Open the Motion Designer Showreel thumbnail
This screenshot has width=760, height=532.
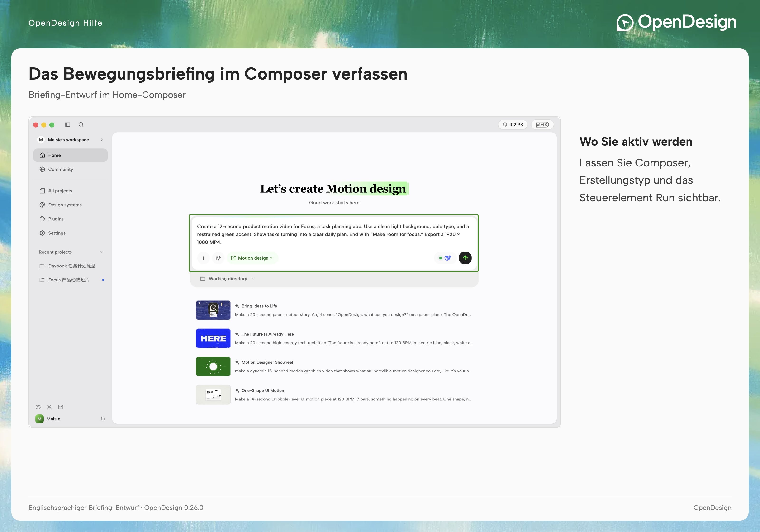click(213, 366)
